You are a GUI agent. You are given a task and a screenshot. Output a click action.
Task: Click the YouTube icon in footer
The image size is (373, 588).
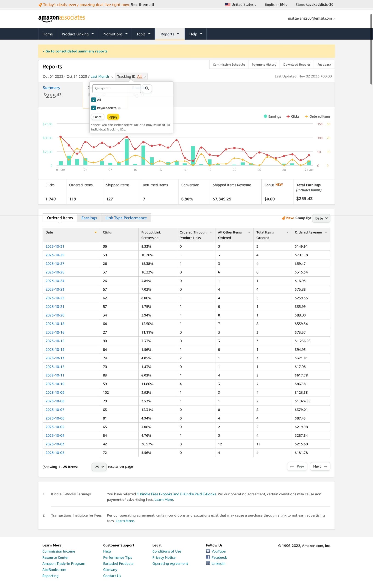click(x=208, y=551)
